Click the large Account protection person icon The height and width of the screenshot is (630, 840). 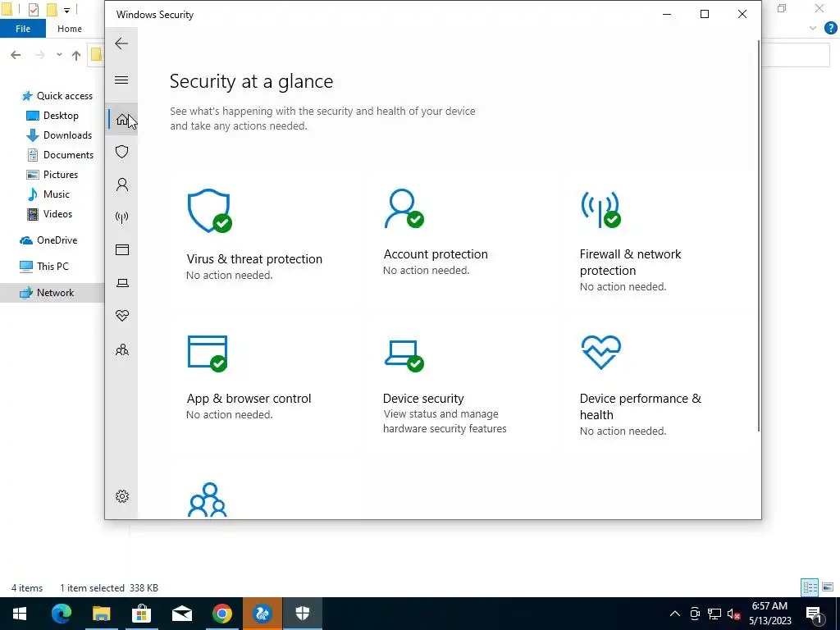pos(404,209)
